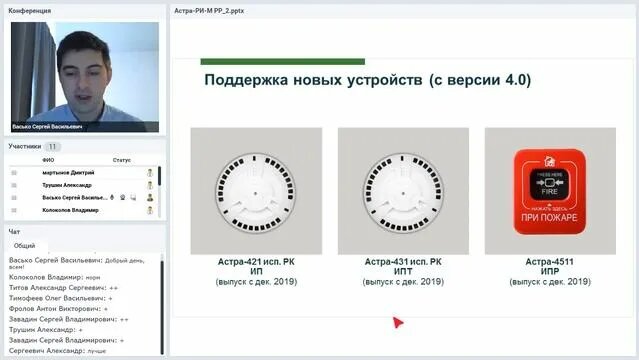The width and height of the screenshot is (639, 360).
Task: Click the Астра-421 исп. РК caption
Action: [x=256, y=272]
